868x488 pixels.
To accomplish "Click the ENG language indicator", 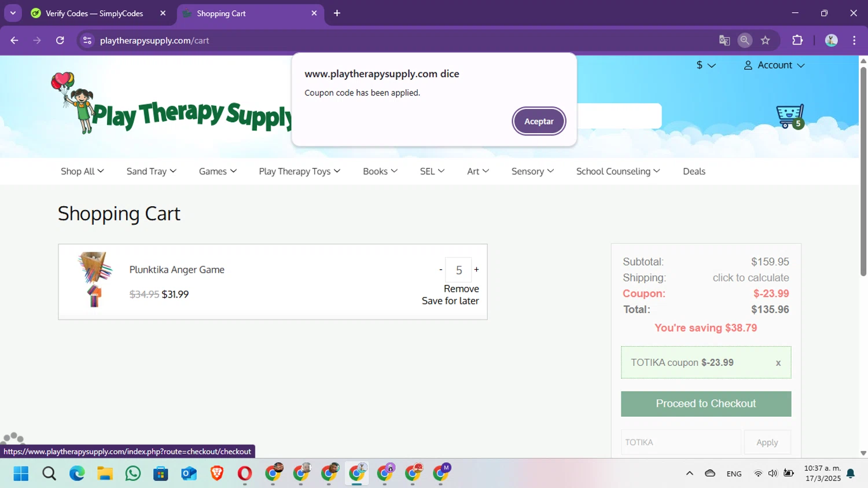I will tap(734, 474).
